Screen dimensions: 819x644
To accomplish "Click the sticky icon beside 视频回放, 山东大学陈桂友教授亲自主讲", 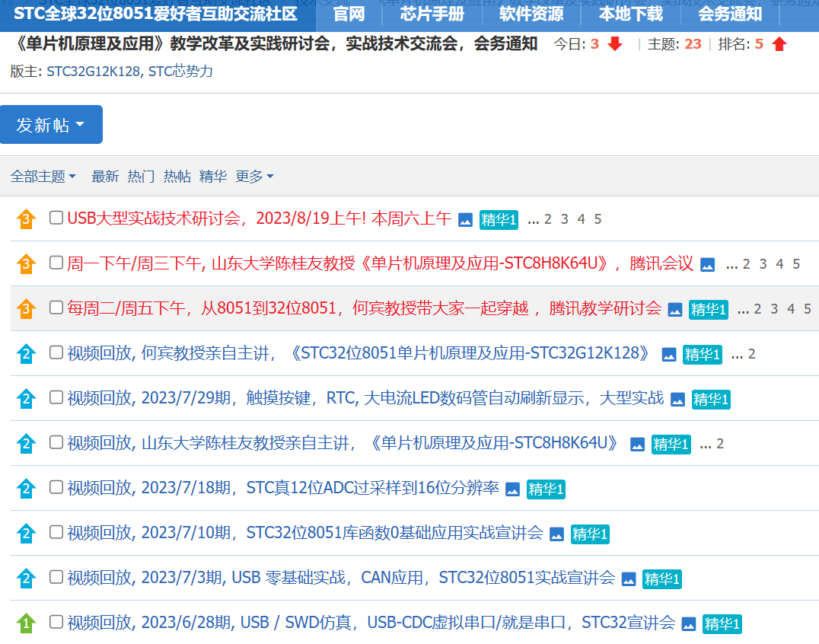I will pos(26,444).
